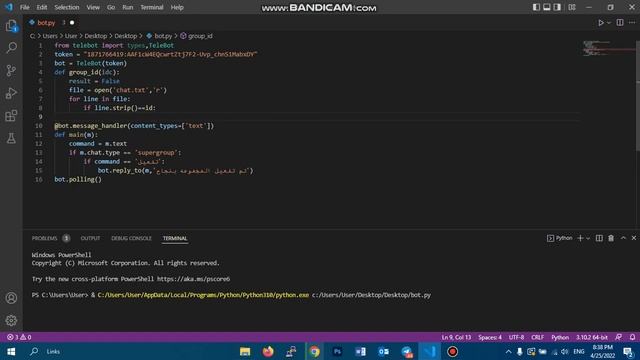Select language mode Python in status bar

pos(560,337)
